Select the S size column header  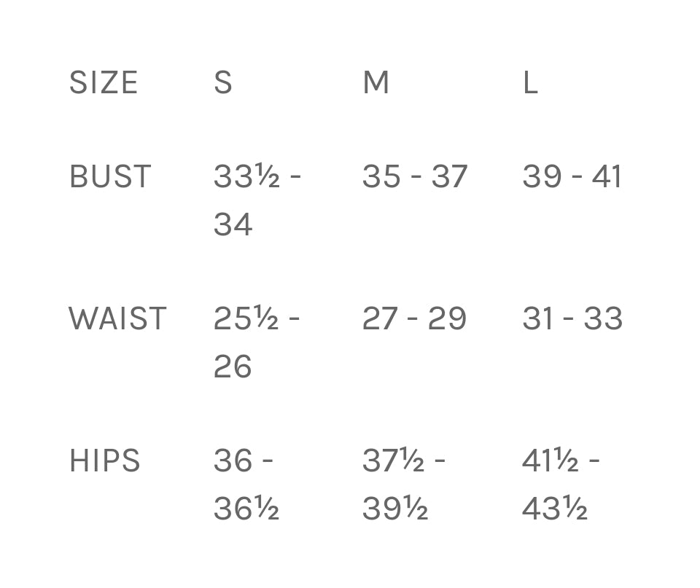[x=223, y=83]
